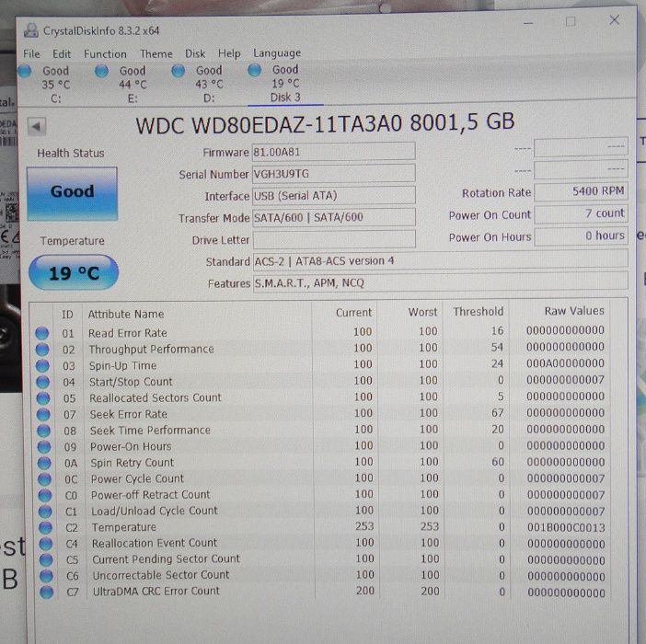
Task: Click the Power On Count value 7 count
Action: tap(581, 213)
